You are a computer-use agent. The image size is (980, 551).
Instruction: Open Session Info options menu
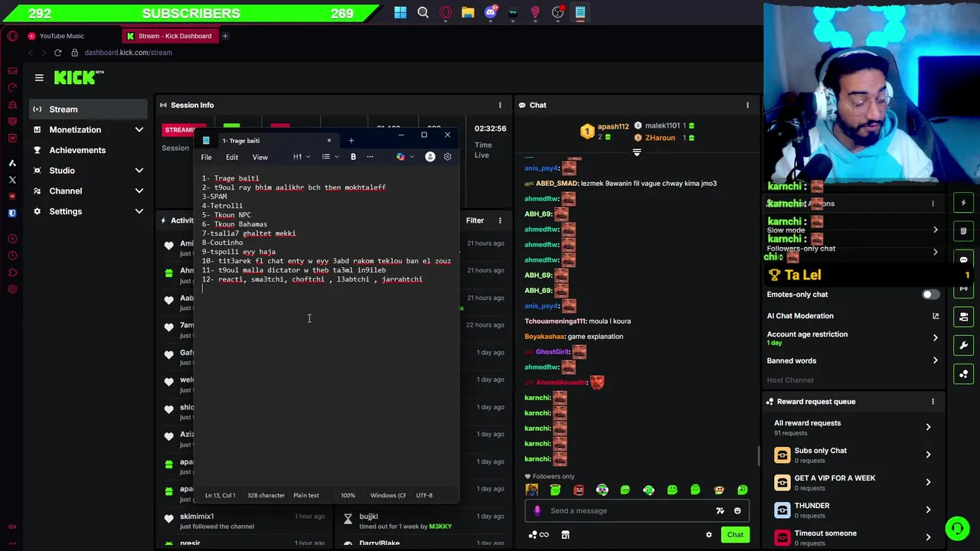point(500,105)
